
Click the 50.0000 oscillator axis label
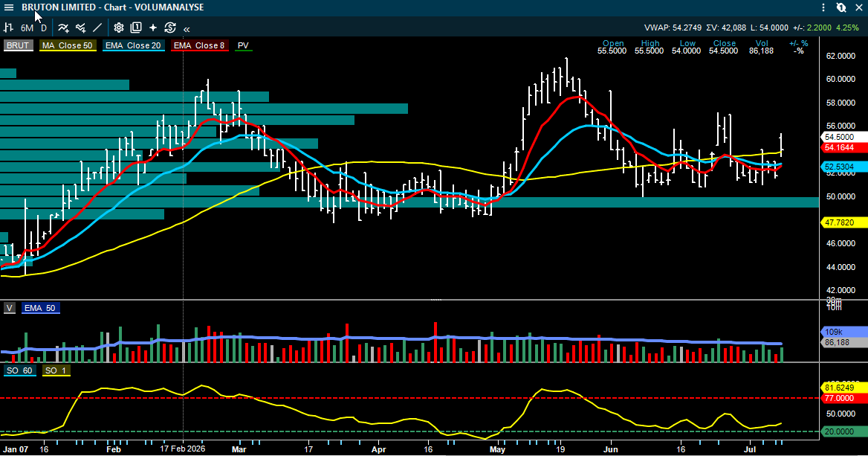[840, 414]
